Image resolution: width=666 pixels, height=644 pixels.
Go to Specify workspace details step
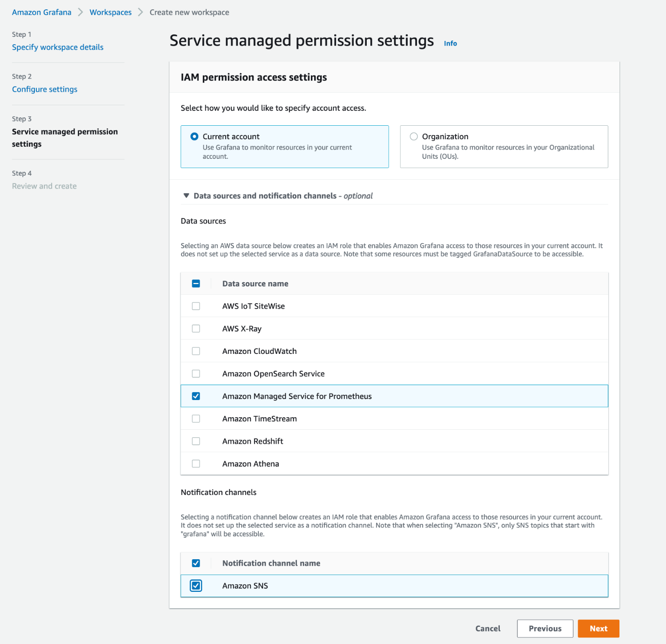(x=58, y=47)
